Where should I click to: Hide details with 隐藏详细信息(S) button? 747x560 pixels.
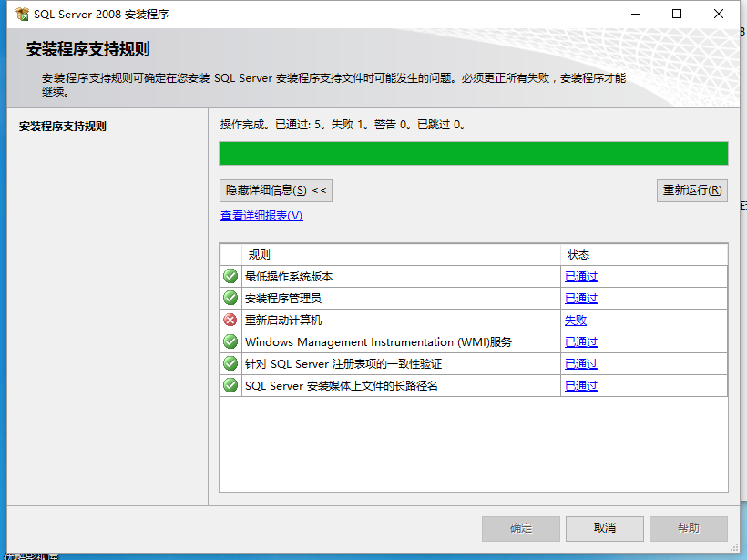coord(276,190)
